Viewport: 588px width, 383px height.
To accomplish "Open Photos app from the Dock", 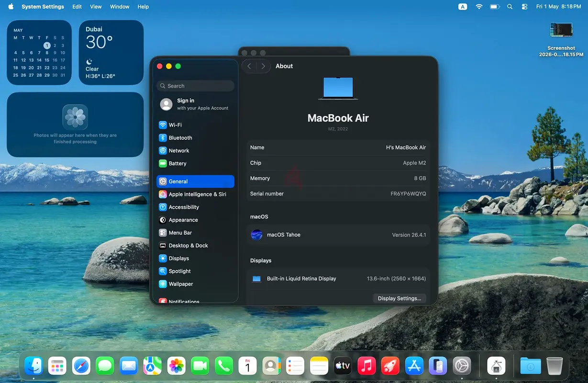I will [x=177, y=366].
